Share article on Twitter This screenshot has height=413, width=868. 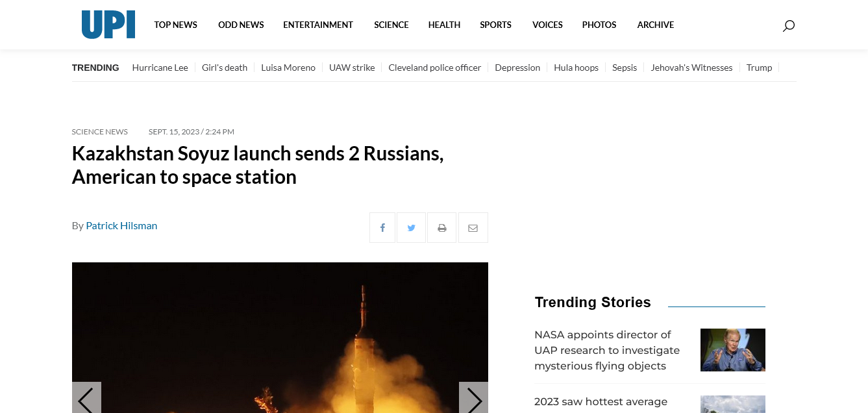411,228
